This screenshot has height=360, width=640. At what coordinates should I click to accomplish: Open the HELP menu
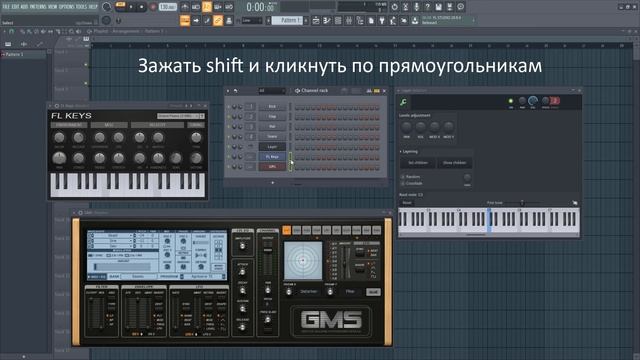(93, 7)
